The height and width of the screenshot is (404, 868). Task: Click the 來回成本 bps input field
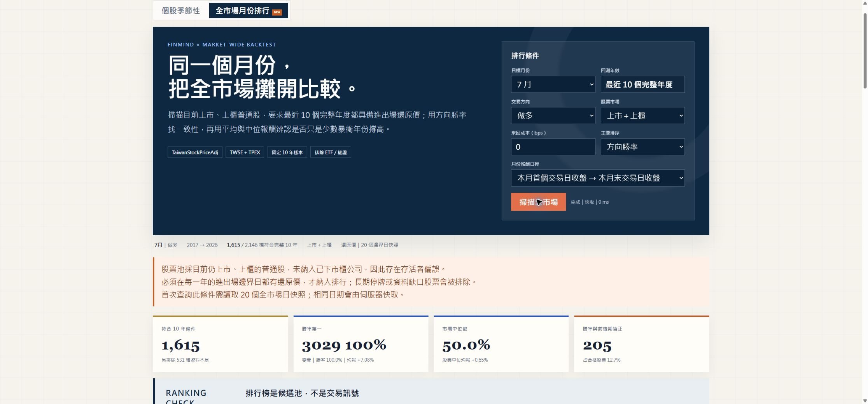[x=553, y=147]
